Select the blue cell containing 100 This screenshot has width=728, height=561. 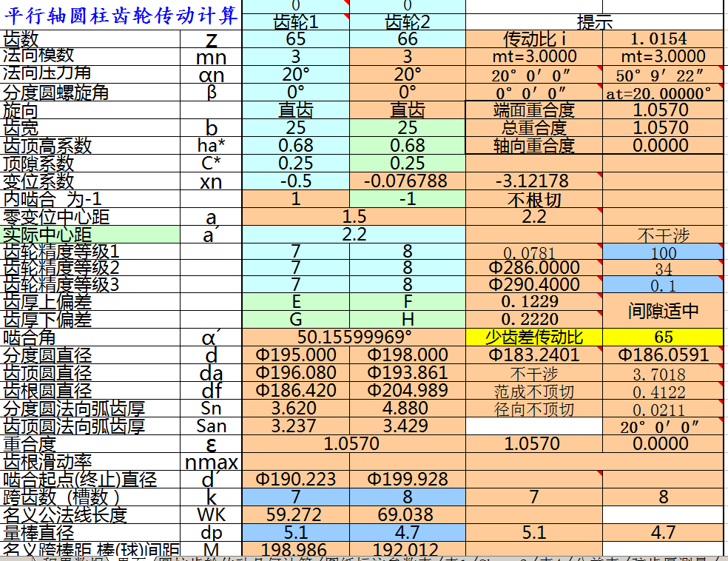(x=663, y=252)
